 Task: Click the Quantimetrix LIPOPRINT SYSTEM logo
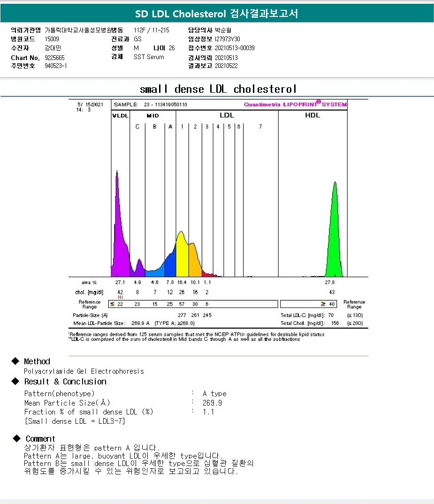(x=295, y=104)
